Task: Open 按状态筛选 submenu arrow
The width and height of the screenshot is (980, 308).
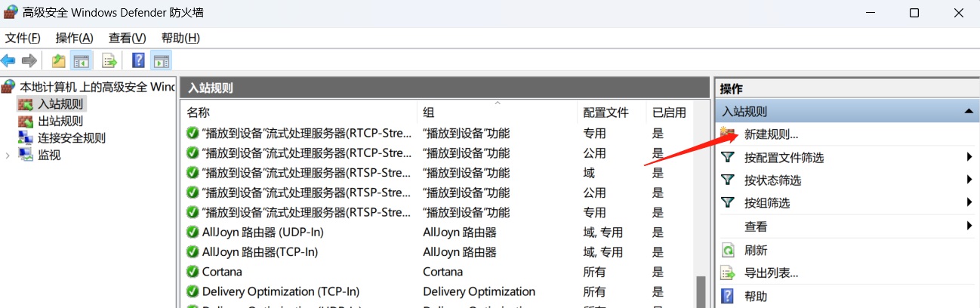Action: tap(969, 180)
